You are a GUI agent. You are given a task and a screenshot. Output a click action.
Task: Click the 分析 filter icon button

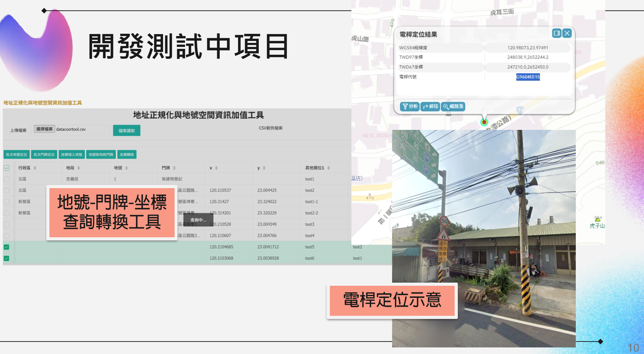point(410,106)
